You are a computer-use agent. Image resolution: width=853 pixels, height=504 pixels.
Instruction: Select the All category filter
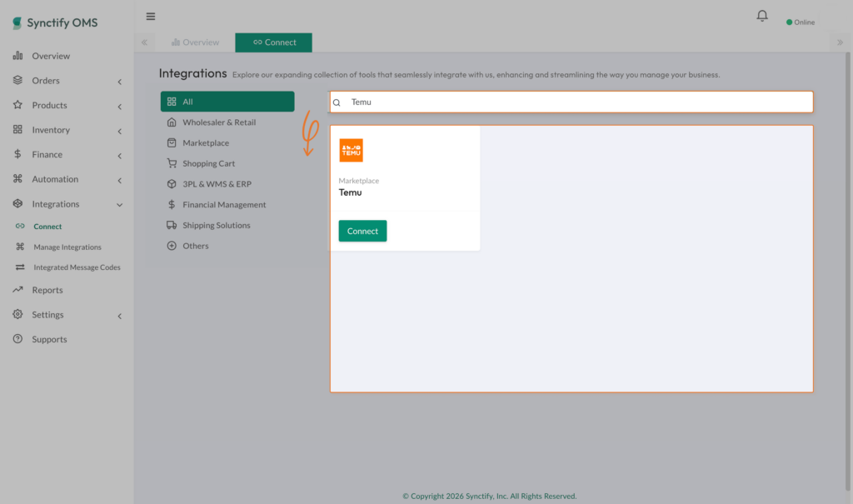227,102
